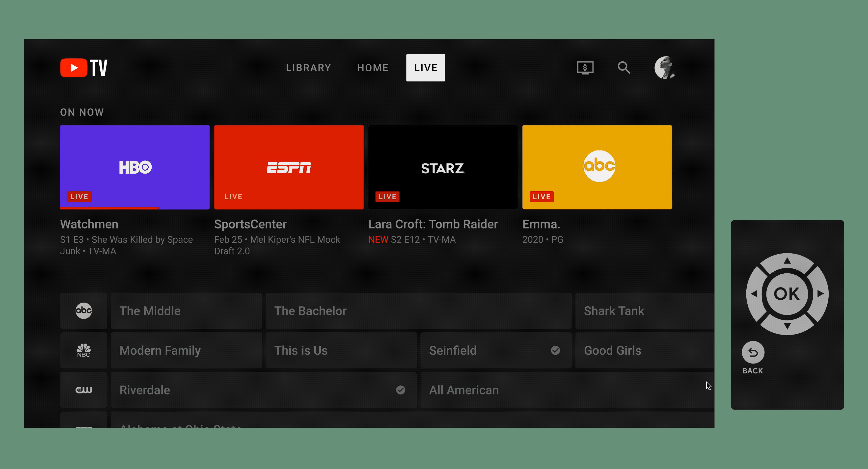Image resolution: width=868 pixels, height=469 pixels.
Task: Open The Middle in the guide
Action: pos(186,311)
